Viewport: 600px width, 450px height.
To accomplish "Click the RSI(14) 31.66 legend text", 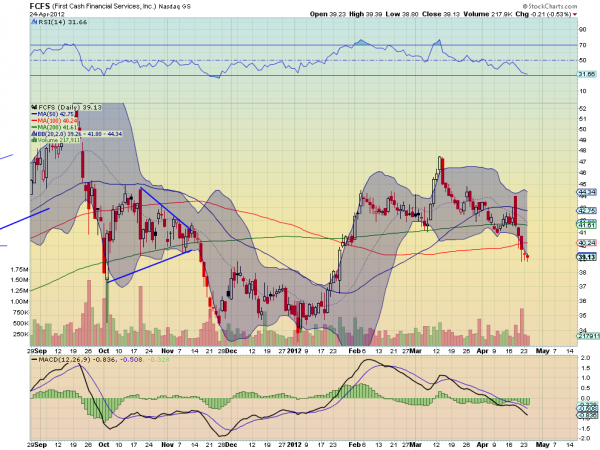I will (x=63, y=22).
